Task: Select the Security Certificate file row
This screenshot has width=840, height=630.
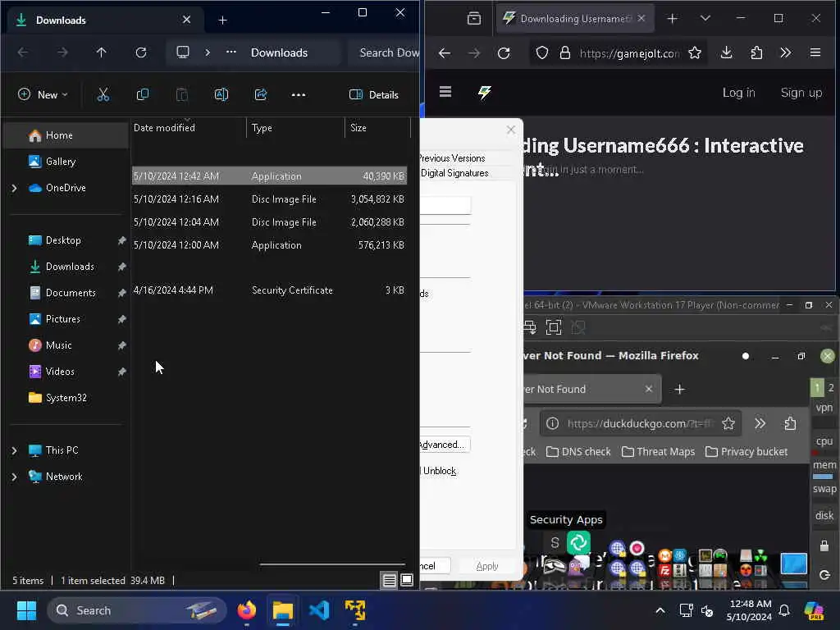Action: pos(269,290)
